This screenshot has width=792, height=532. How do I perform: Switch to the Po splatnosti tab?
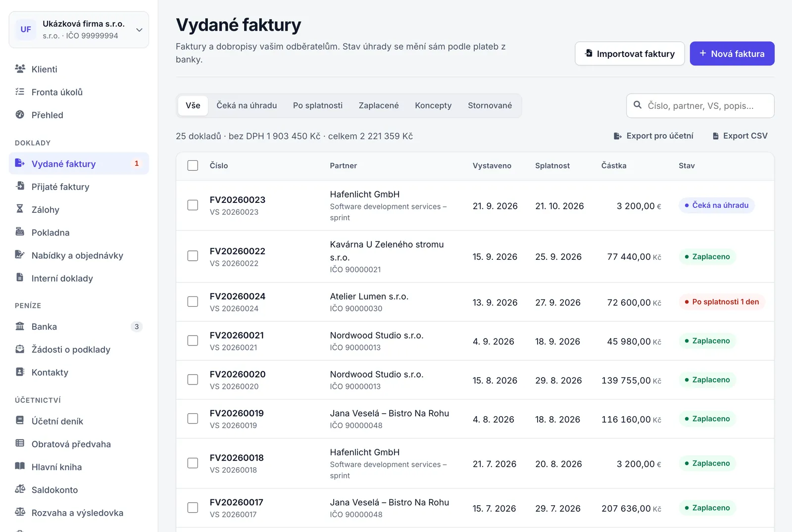coord(318,105)
